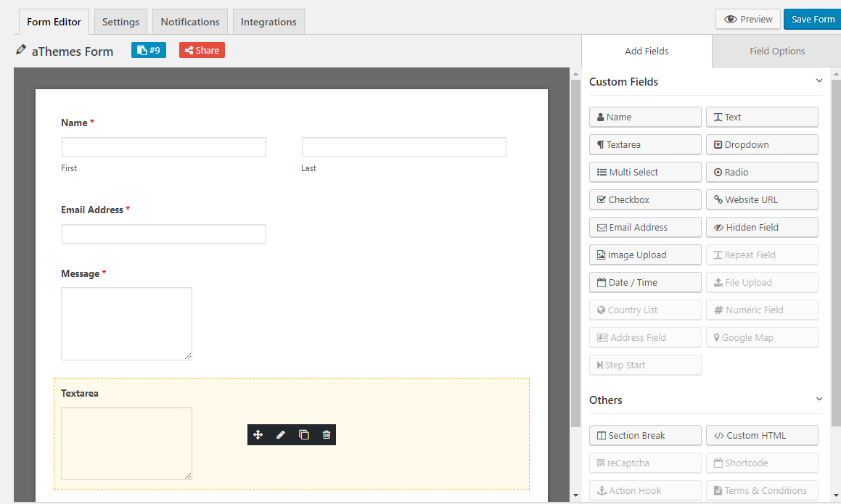841x504 pixels.
Task: Add a Textarea field from the panel
Action: [x=645, y=145]
